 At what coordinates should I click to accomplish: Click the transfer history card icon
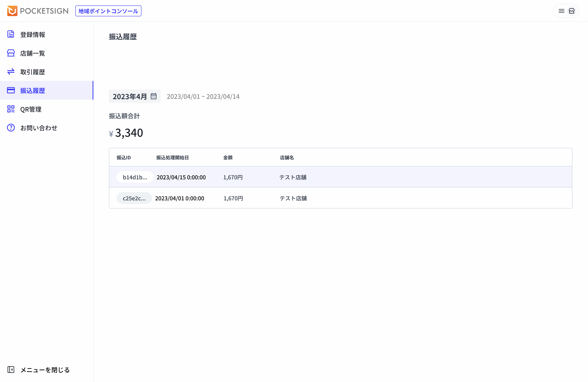(x=11, y=90)
